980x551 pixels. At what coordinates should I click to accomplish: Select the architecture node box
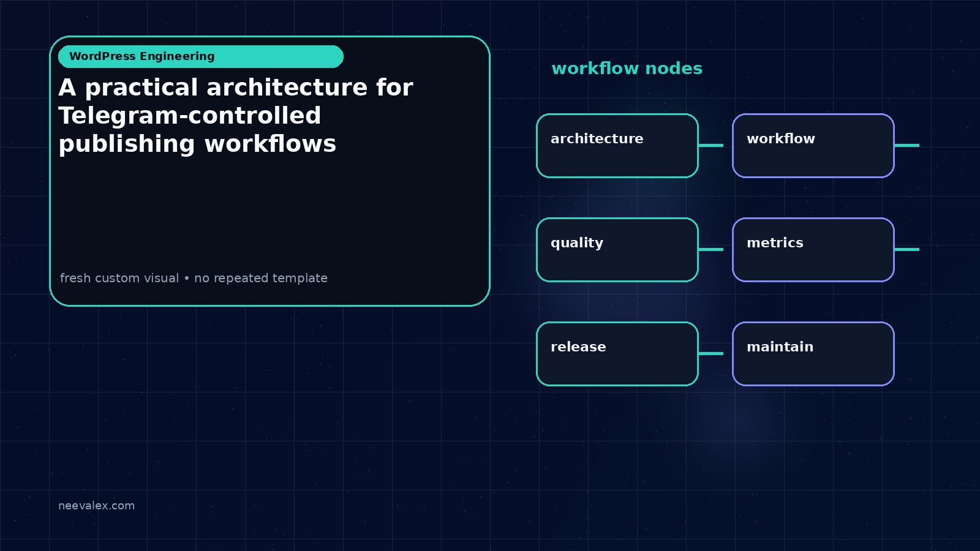617,146
